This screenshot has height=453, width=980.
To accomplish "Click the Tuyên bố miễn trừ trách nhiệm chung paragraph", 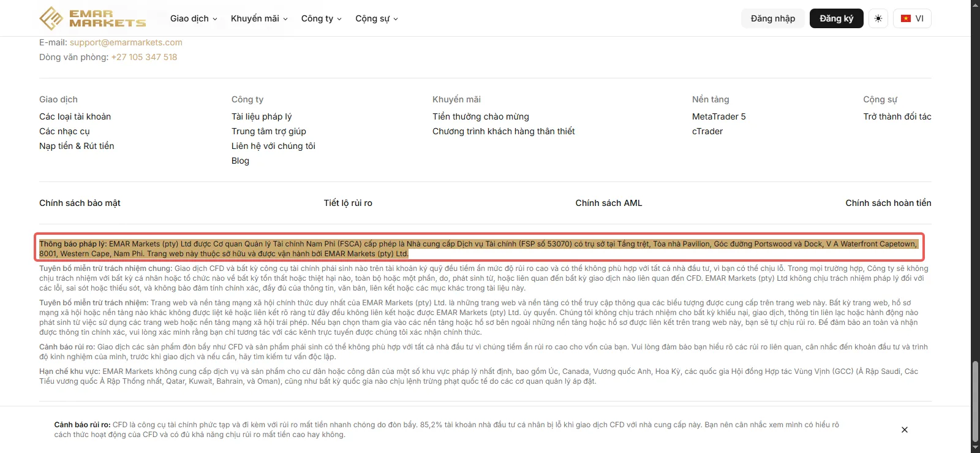I will pyautogui.click(x=484, y=278).
